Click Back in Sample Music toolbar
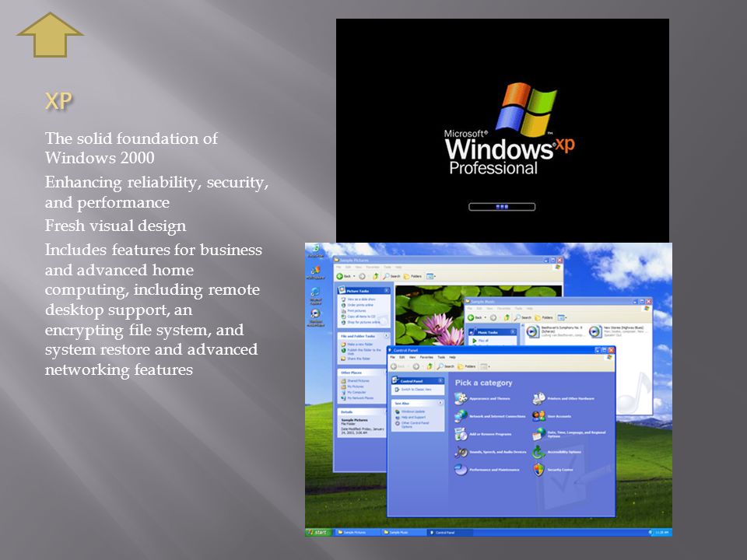The height and width of the screenshot is (560, 747). click(x=475, y=317)
